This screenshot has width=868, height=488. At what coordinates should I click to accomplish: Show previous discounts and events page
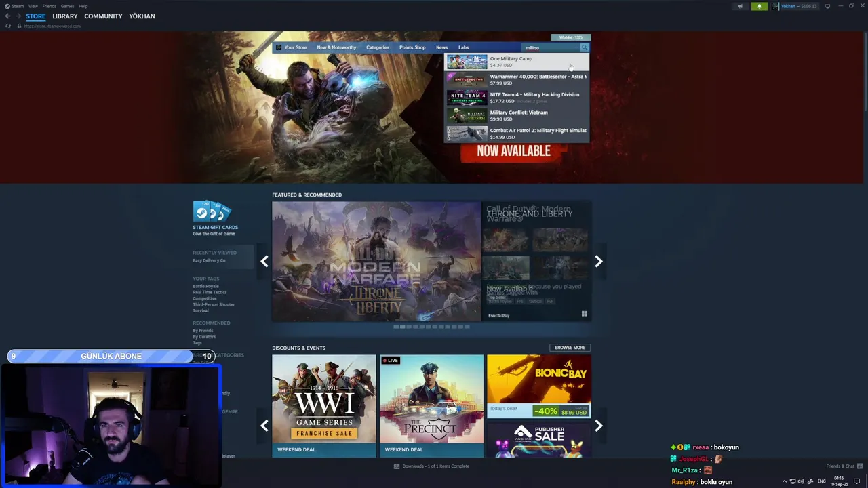(264, 426)
